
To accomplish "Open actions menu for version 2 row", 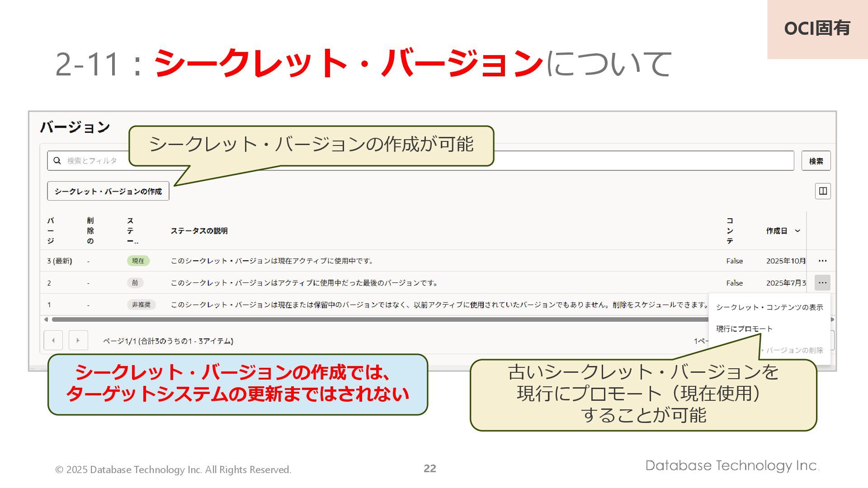I will (x=822, y=283).
